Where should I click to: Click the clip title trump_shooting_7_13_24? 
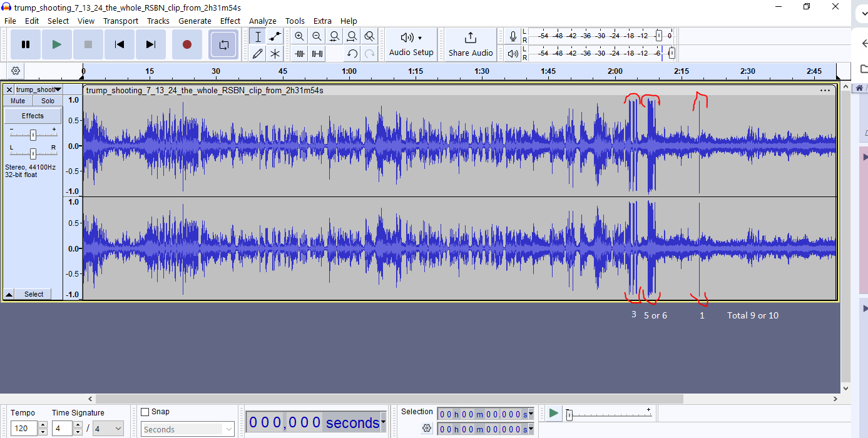pyautogui.click(x=205, y=90)
